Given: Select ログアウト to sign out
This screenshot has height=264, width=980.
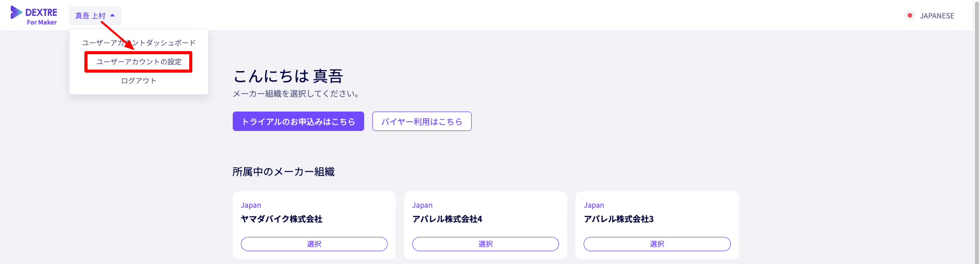Looking at the screenshot, I should (x=139, y=81).
